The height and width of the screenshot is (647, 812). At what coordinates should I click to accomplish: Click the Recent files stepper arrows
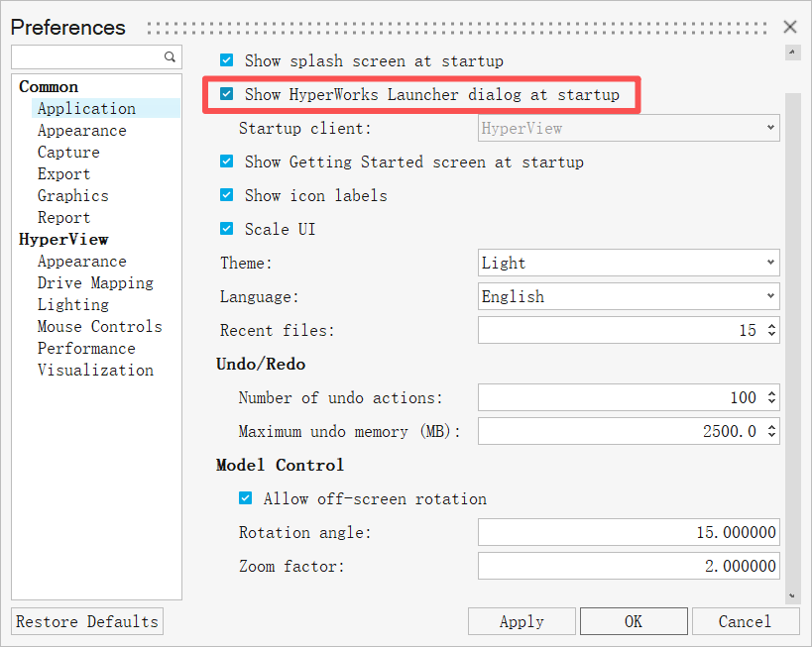771,330
